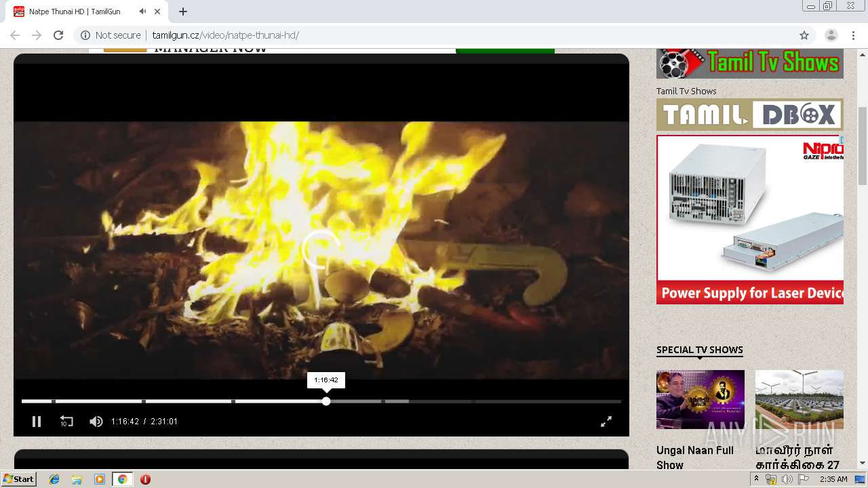Click scrollbar down arrow
Screen dimensions: 868x488
pos(863,464)
